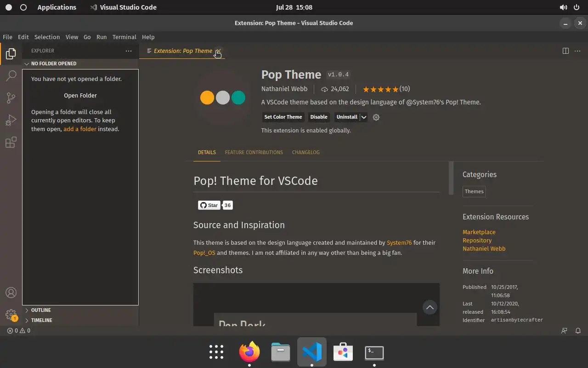
Task: Split the editor to the right
Action: [565, 51]
